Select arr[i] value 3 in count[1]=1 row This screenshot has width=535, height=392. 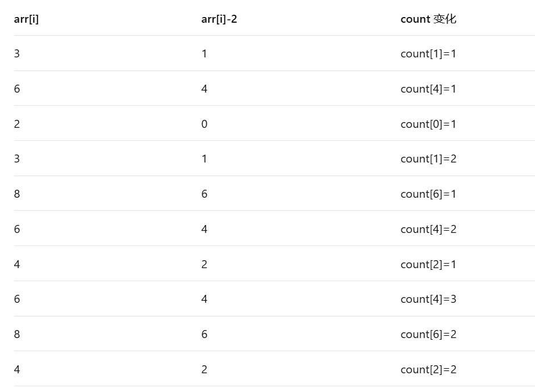tap(16, 53)
